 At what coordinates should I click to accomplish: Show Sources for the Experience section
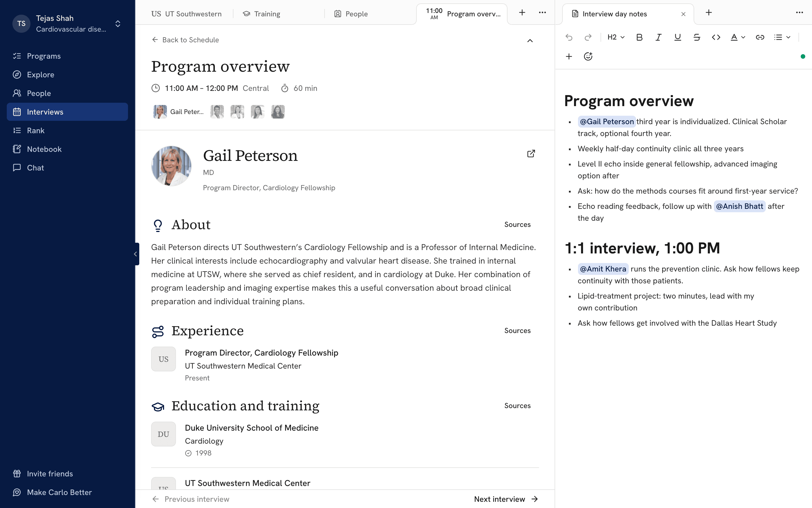[x=517, y=330]
